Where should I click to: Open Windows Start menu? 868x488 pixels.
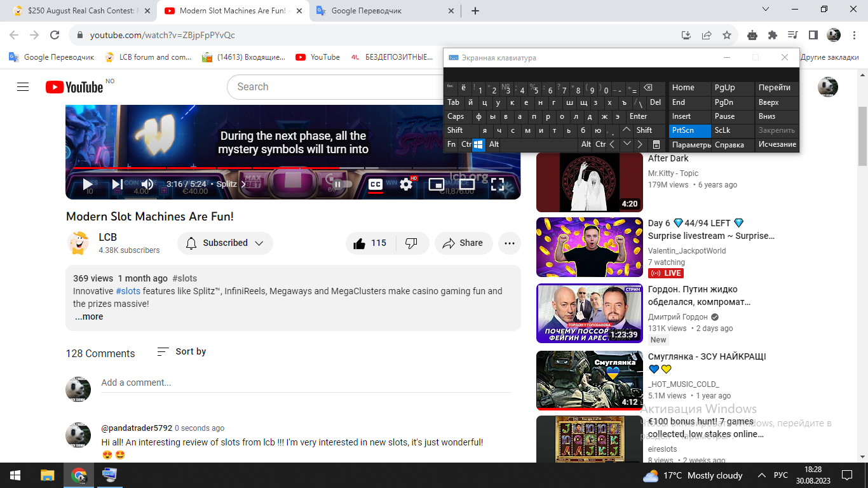click(x=15, y=475)
